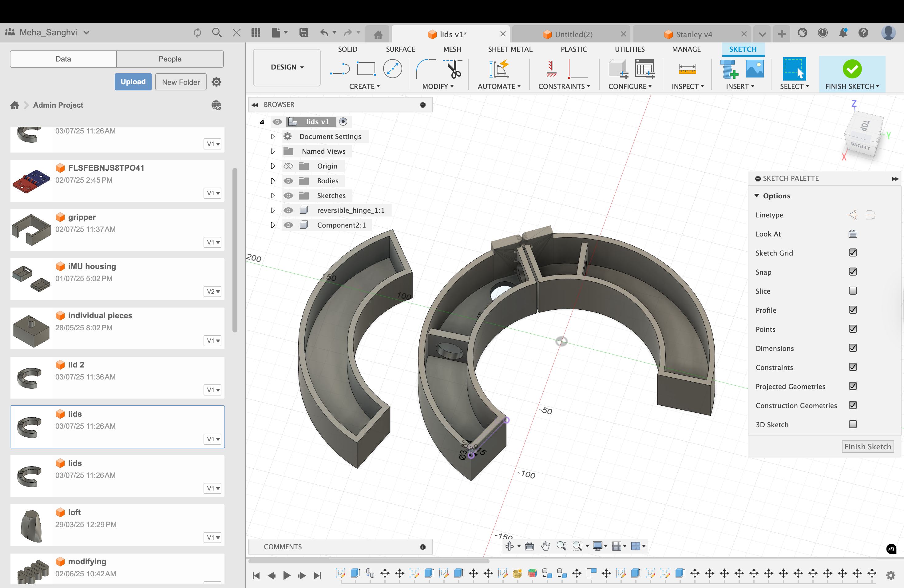This screenshot has height=588, width=904.
Task: Choose the Circle sketch tool
Action: click(392, 69)
